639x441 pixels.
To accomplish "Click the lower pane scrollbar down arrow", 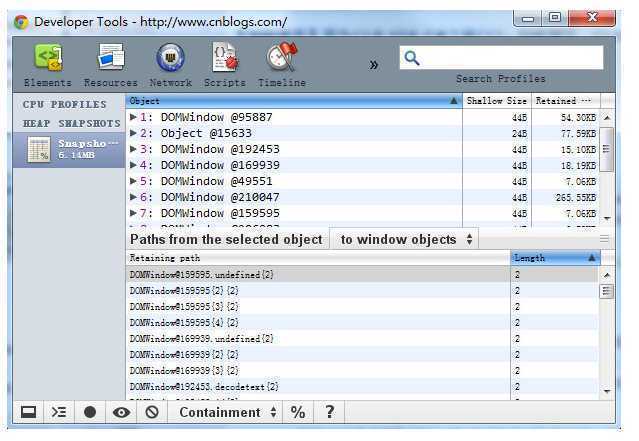I will point(607,392).
